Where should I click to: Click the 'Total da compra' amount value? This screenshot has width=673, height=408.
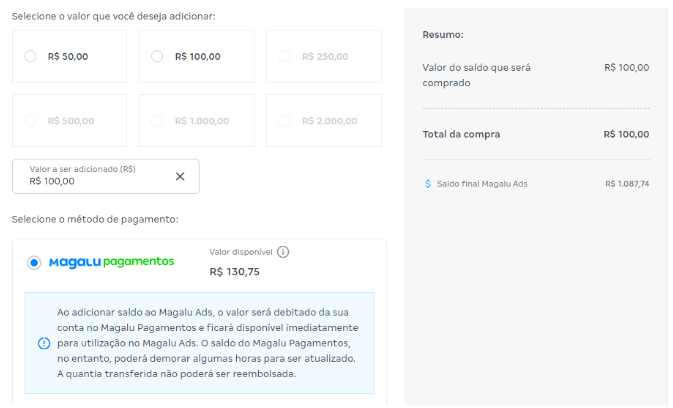[626, 134]
